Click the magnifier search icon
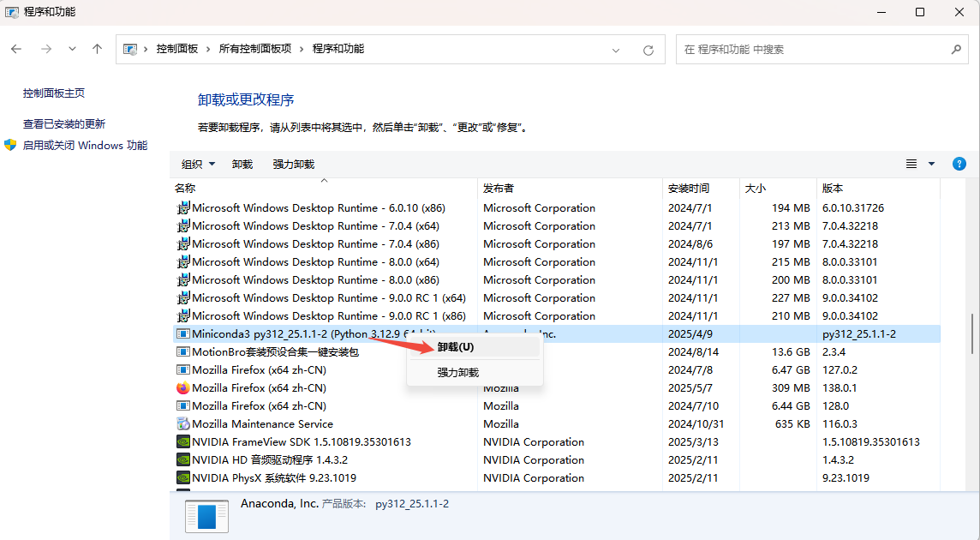 (956, 50)
